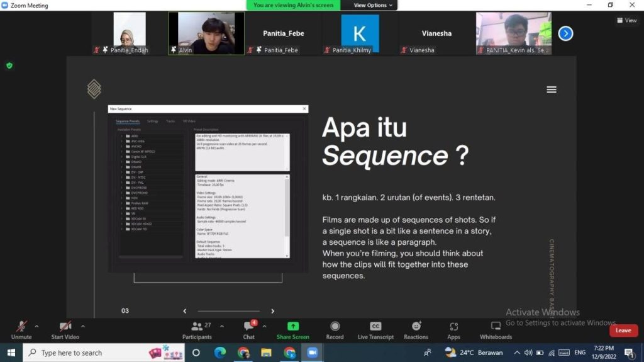Screen dimensions: 644x362
Task: Select Vianesha participant tile
Action: (436, 33)
